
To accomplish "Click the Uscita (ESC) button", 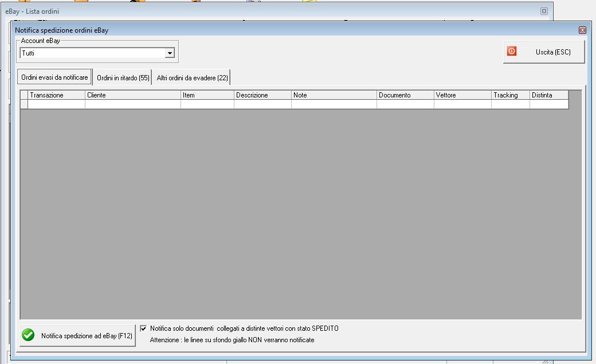I will (544, 52).
